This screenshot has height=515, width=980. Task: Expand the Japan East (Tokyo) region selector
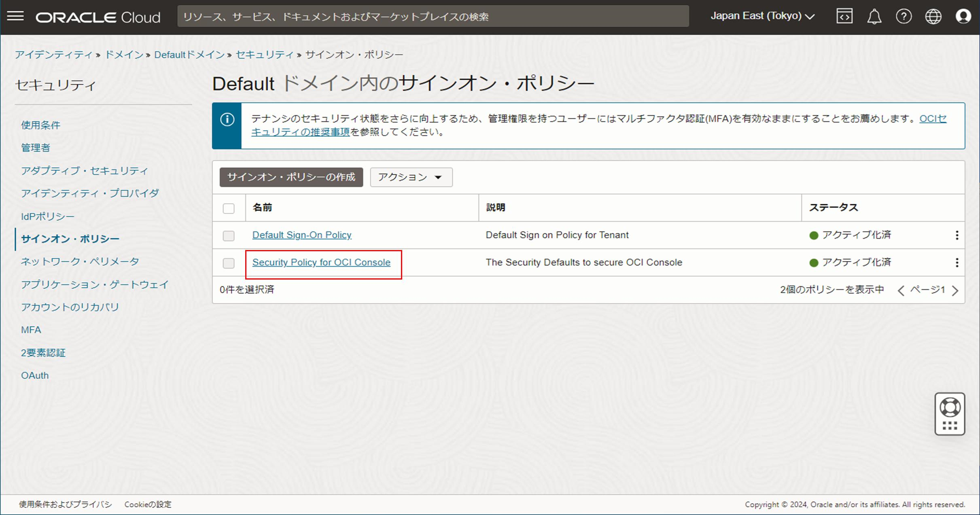tap(762, 16)
